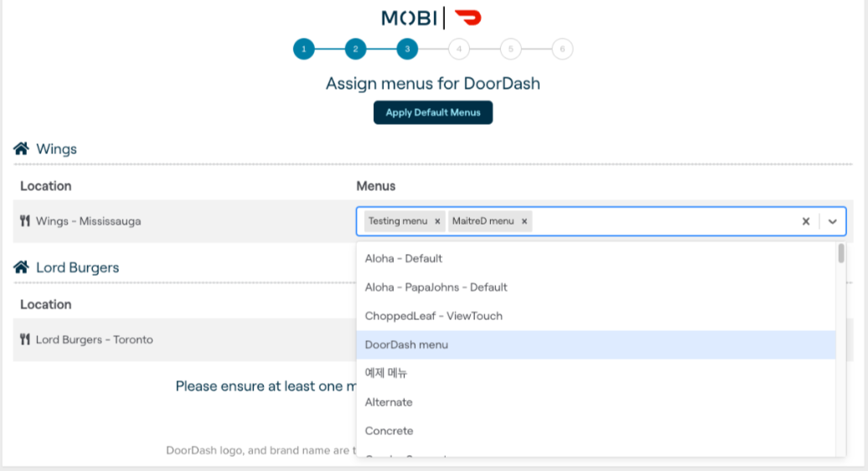Click fork-knife icon for Lord Burgers - Toronto

(25, 340)
